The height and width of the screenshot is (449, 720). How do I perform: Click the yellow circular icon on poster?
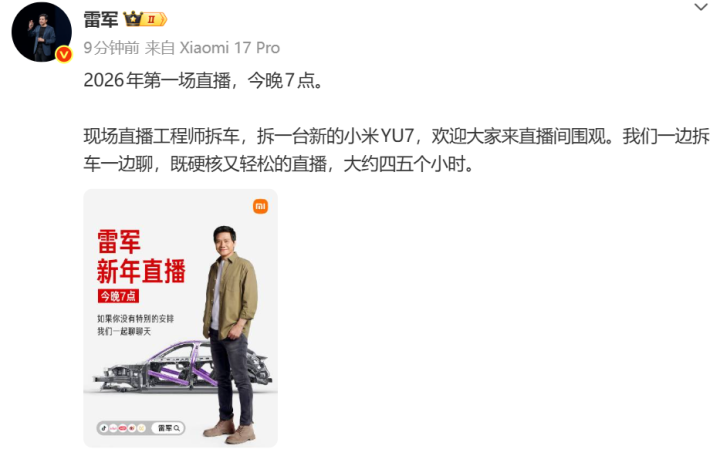coord(141,428)
